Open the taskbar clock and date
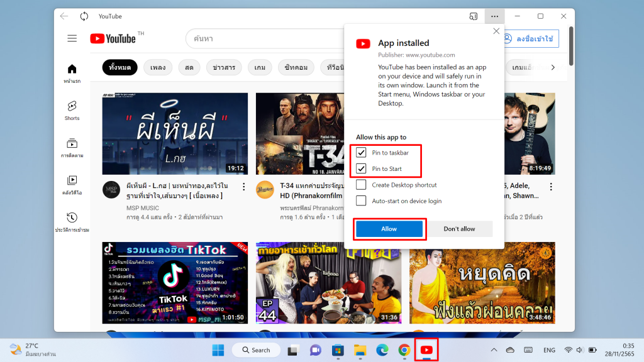The width and height of the screenshot is (644, 362). 619,349
